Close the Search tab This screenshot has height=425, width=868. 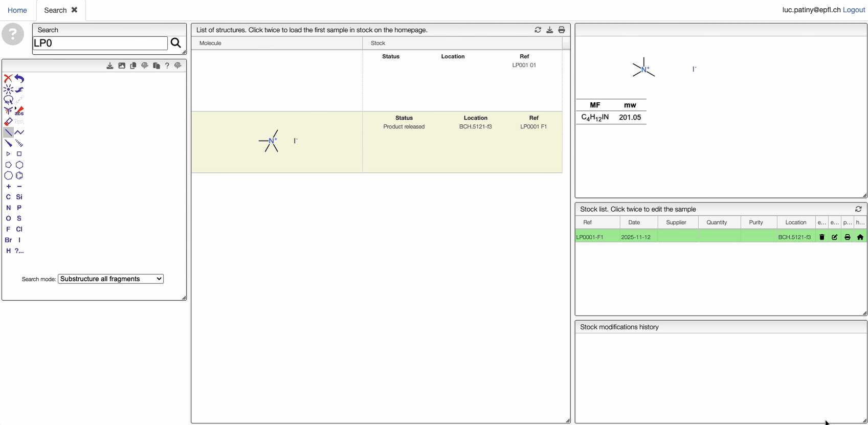tap(75, 10)
